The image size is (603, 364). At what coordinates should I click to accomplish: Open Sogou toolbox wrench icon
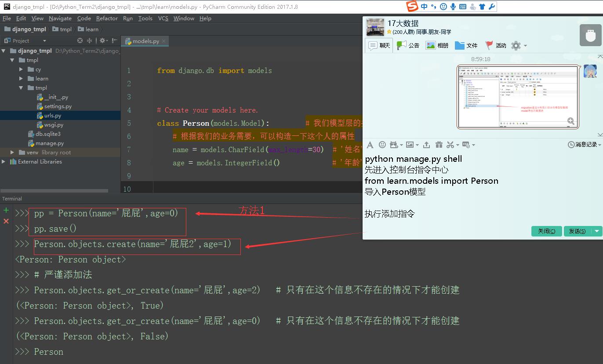492,7
